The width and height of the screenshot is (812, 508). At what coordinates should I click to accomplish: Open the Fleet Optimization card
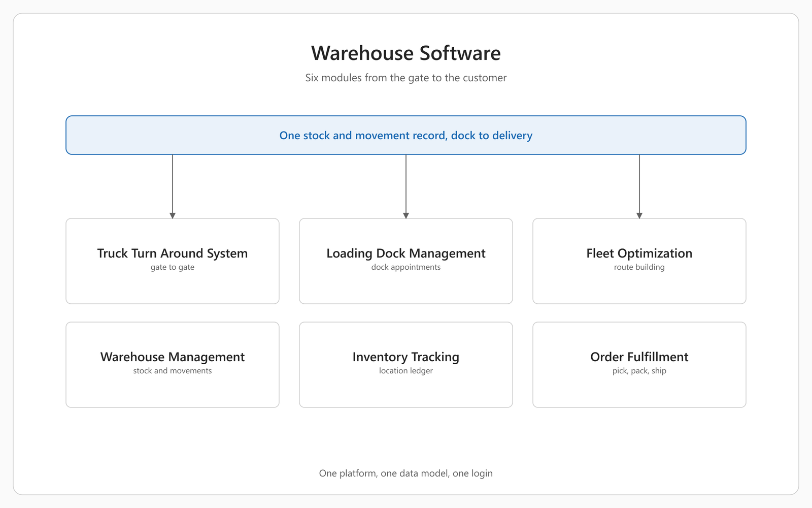[x=639, y=261]
